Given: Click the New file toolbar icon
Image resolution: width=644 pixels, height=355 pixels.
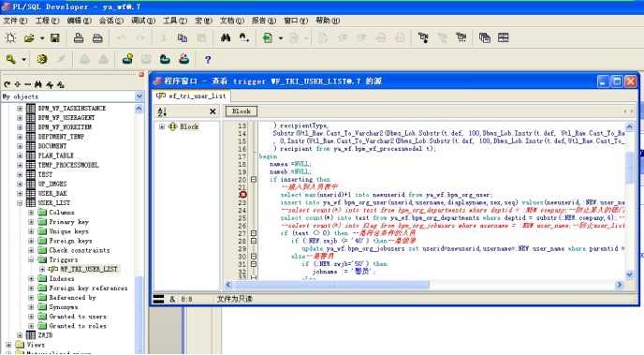Looking at the screenshot, I should [x=11, y=38].
